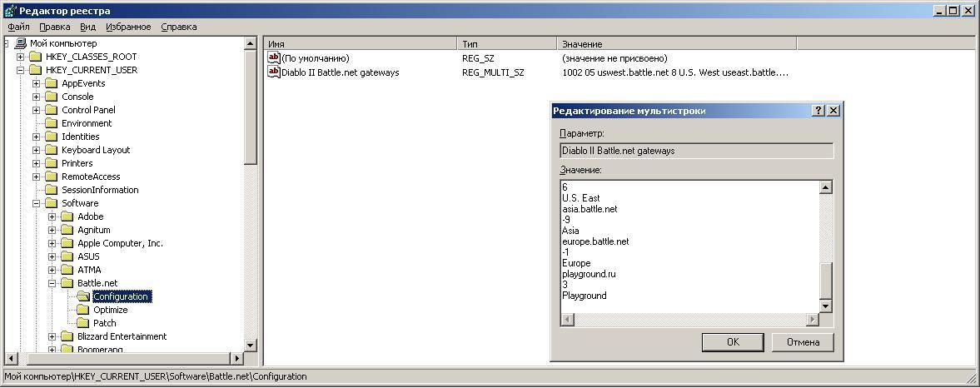Expand the HKEY_CLASSES_ROOT branch
980x388 pixels.
click(x=21, y=57)
